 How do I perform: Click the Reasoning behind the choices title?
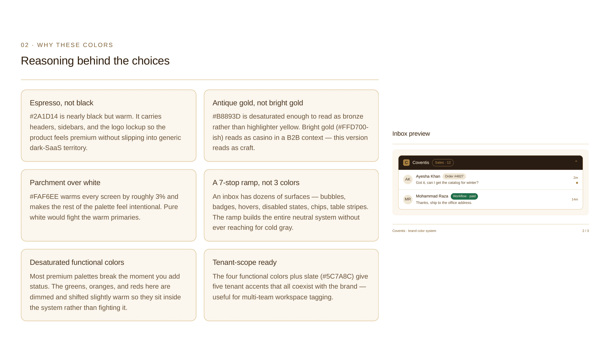pos(95,61)
